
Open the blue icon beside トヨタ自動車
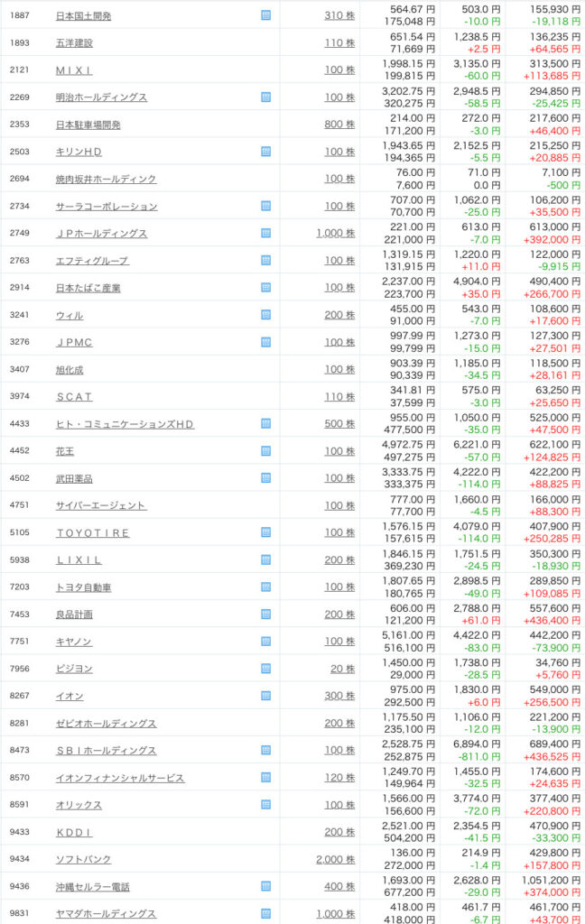(266, 587)
